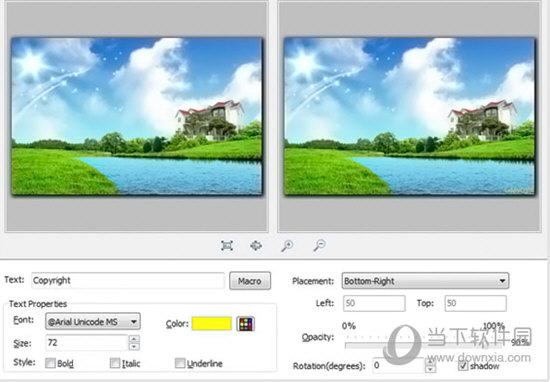
Task: Increase Rotation degrees with the up arrow
Action: 430,362
